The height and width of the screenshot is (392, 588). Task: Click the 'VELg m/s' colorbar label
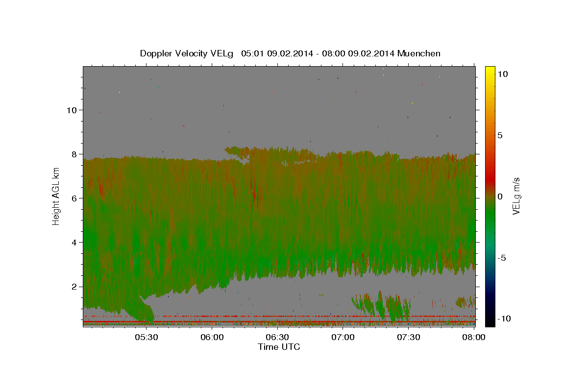point(516,196)
